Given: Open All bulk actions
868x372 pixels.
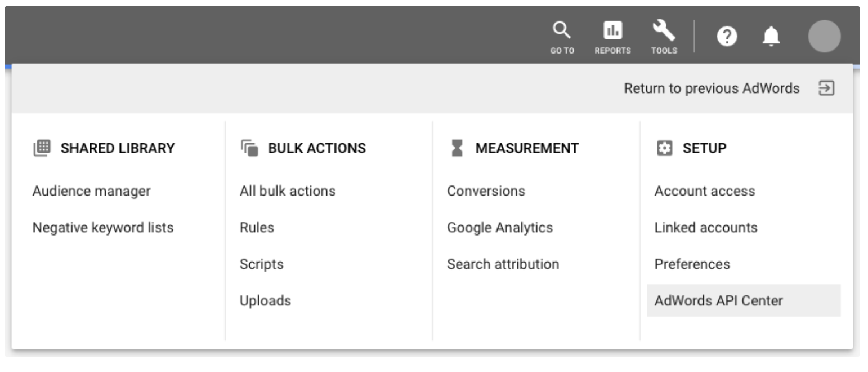Looking at the screenshot, I should coord(287,191).
